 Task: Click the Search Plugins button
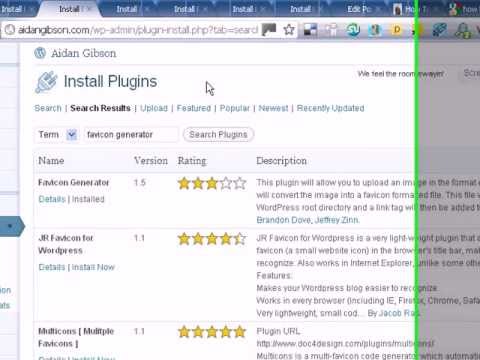218,135
